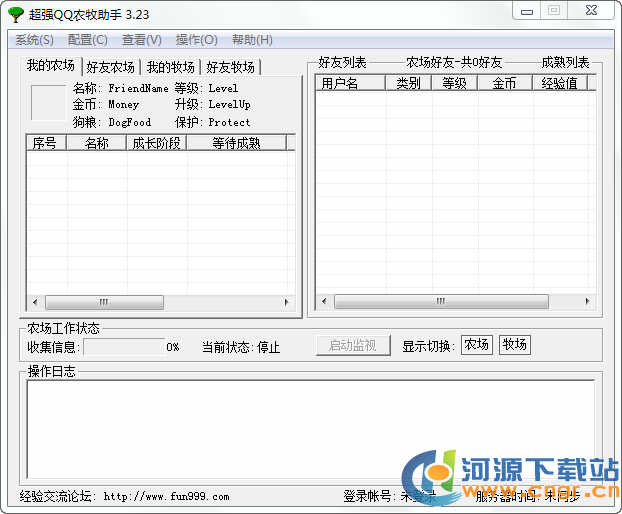Click the FriendName value text
Screen dimensions: 622x514
coord(138,88)
